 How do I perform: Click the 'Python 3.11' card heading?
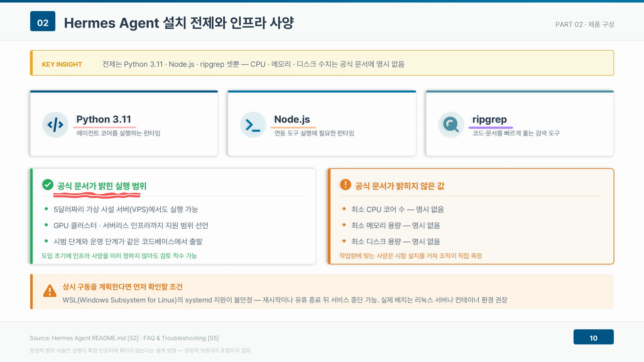pyautogui.click(x=104, y=119)
